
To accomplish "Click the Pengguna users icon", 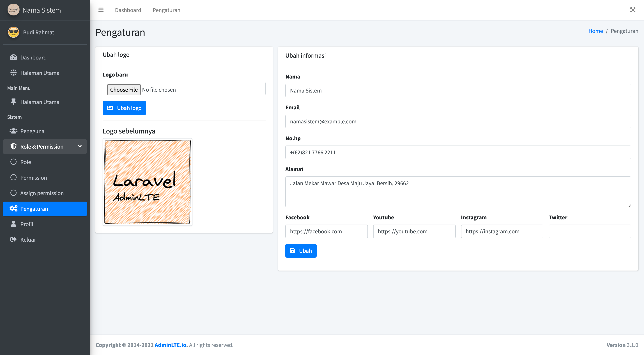I will (13, 131).
